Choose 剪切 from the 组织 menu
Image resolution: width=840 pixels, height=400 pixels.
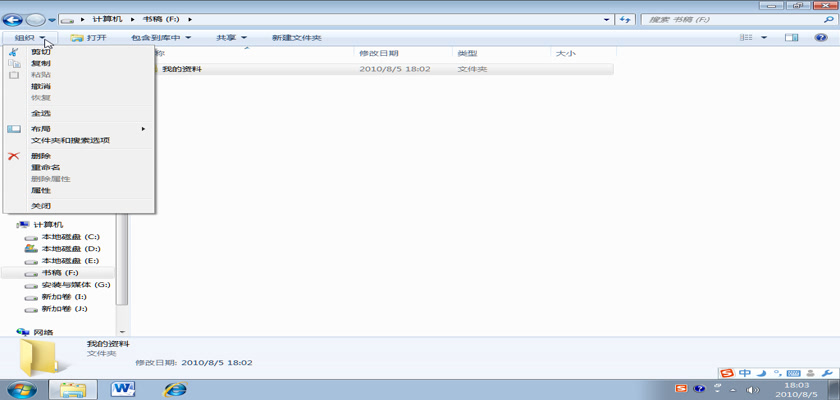click(x=41, y=52)
